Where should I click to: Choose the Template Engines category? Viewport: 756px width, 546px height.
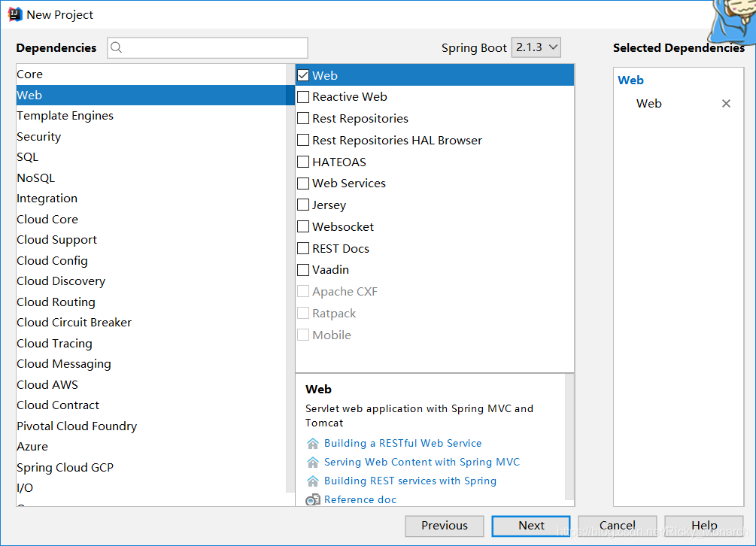(151, 116)
